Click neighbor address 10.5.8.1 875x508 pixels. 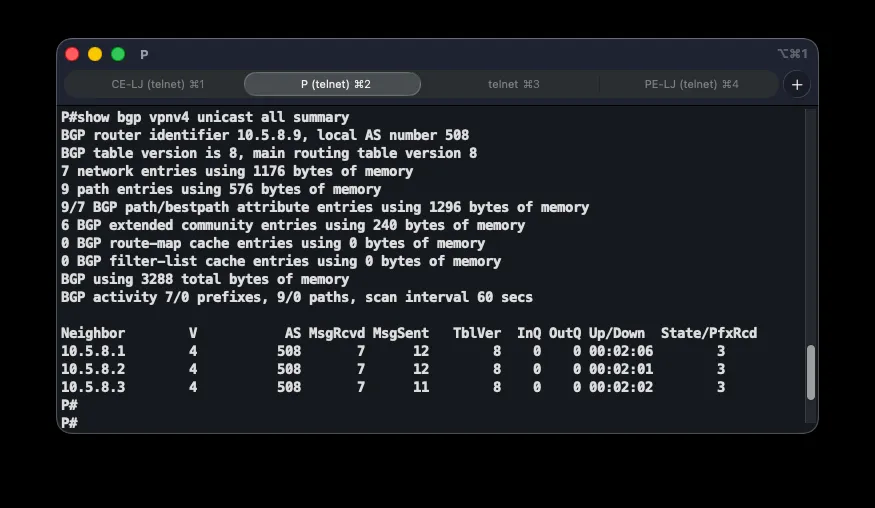pyautogui.click(x=93, y=351)
